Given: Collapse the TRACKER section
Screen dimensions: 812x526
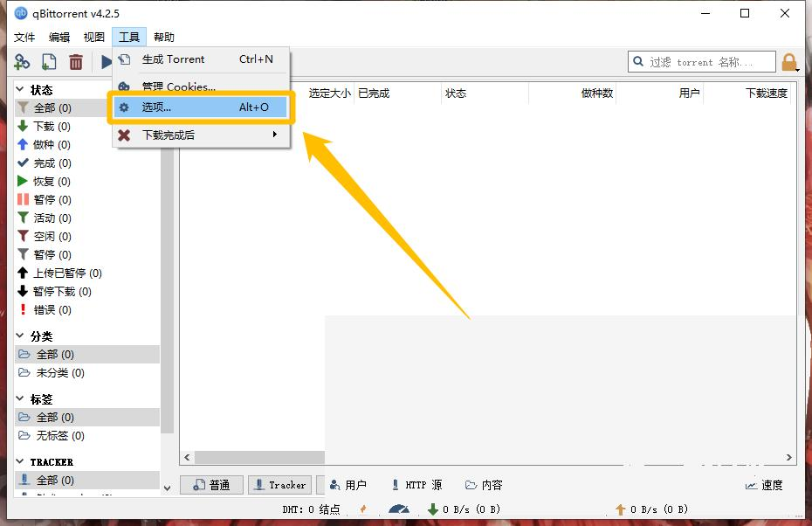Looking at the screenshot, I should [x=20, y=461].
